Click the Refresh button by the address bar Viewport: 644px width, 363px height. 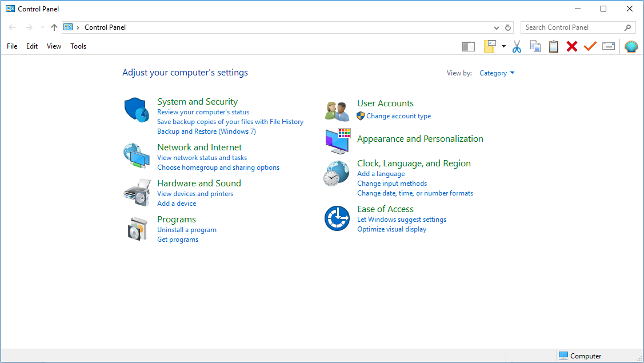coord(508,27)
